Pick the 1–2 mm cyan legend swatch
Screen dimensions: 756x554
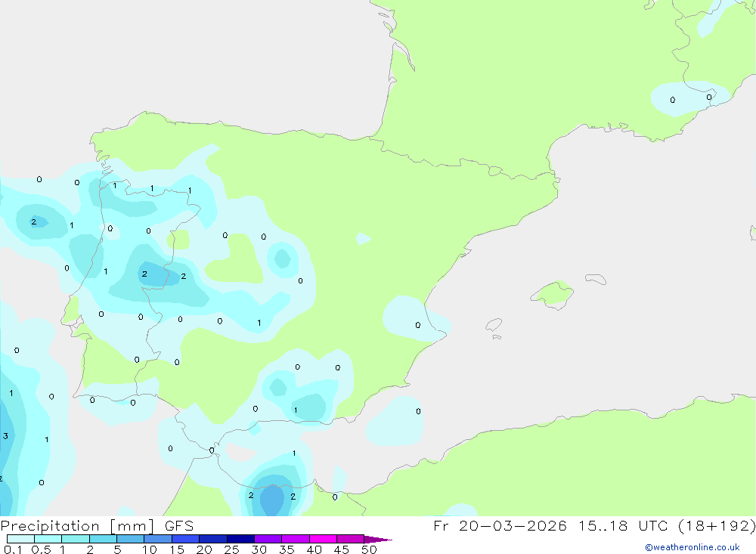75,539
